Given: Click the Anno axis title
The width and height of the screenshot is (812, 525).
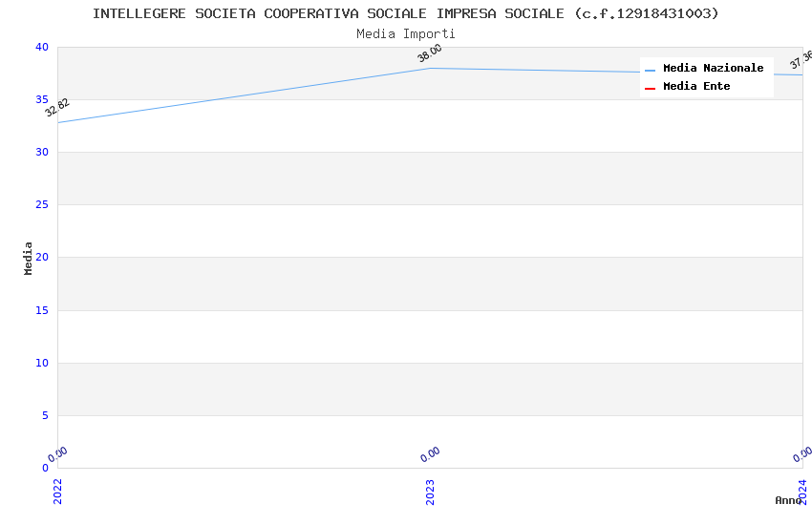Looking at the screenshot, I should [x=788, y=500].
